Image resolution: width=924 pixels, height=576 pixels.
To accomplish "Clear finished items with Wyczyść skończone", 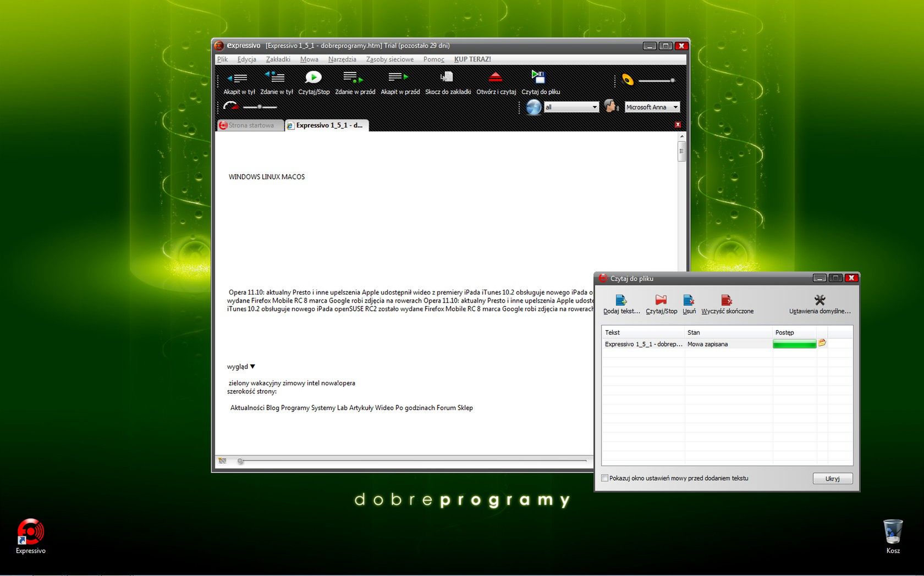I will [727, 304].
